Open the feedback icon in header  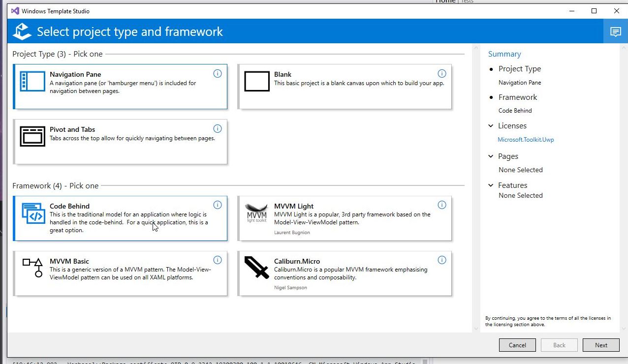[x=615, y=32]
